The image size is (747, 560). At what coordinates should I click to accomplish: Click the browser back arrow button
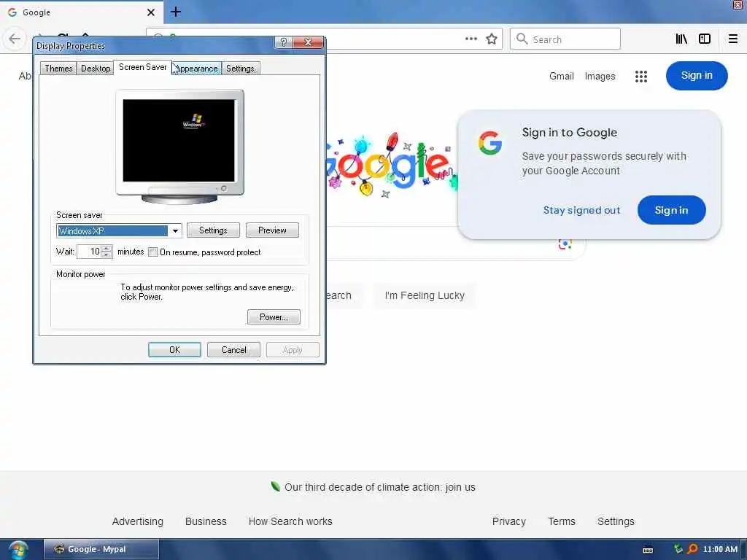(x=15, y=39)
